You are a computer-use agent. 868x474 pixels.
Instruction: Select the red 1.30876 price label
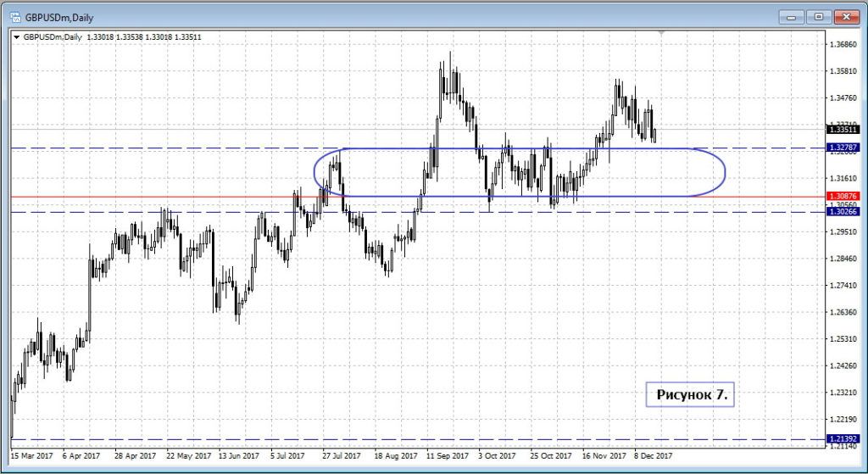843,197
